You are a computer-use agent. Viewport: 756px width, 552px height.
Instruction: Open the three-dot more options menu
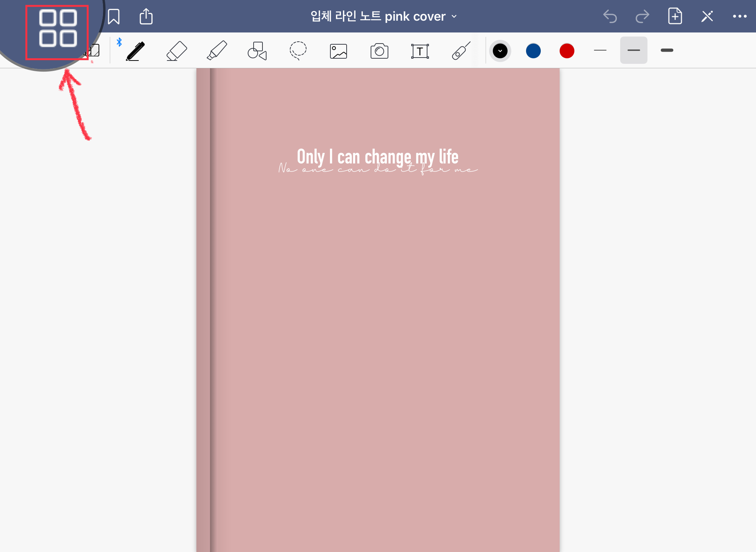(x=739, y=16)
